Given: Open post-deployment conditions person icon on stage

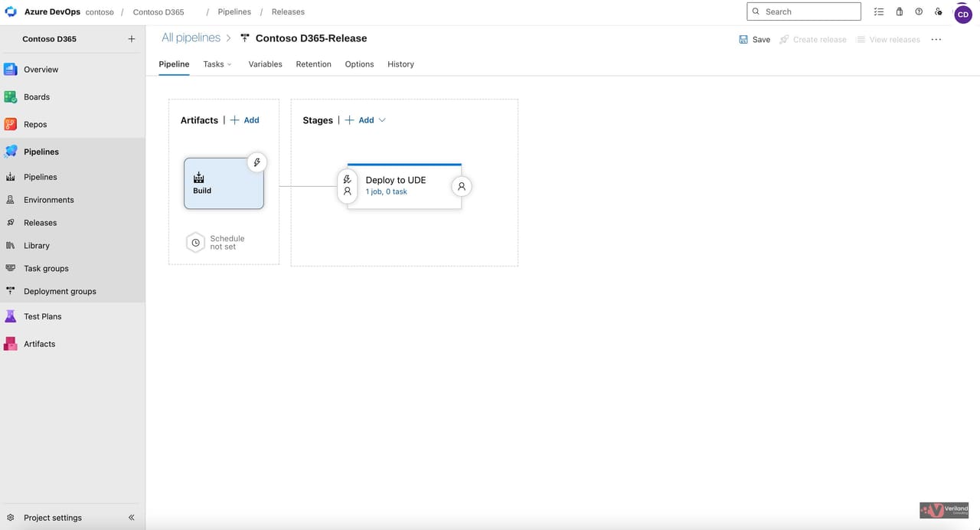Looking at the screenshot, I should click(462, 186).
